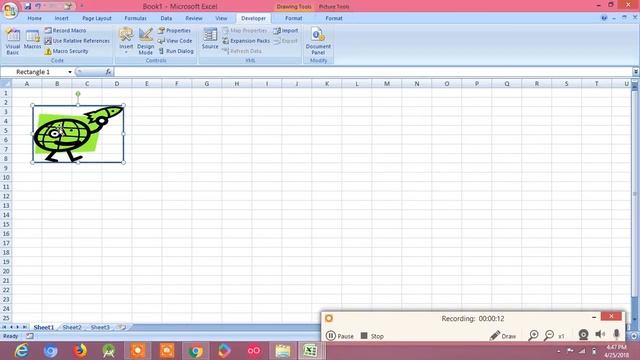Screen dimensions: 640x360
Task: Click Run Dialog
Action: click(176, 51)
